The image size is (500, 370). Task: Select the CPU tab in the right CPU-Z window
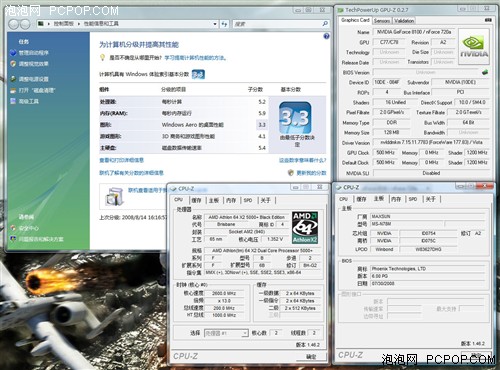343,199
